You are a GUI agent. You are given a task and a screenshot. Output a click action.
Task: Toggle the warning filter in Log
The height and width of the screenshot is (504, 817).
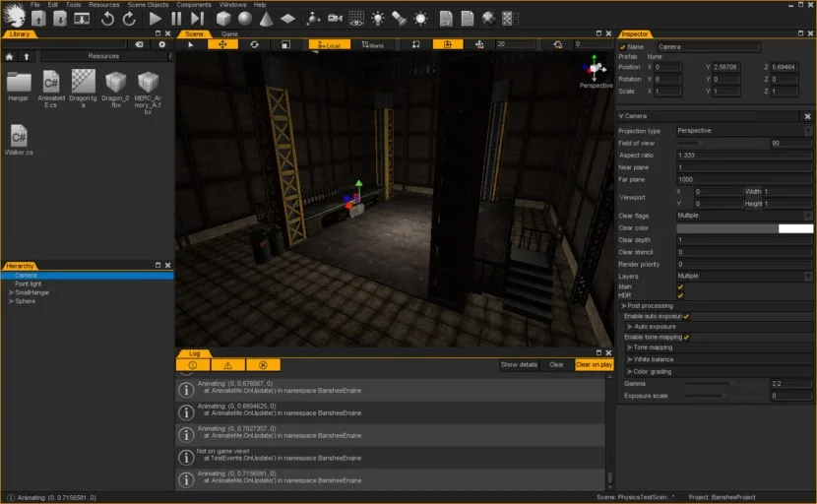pos(227,364)
